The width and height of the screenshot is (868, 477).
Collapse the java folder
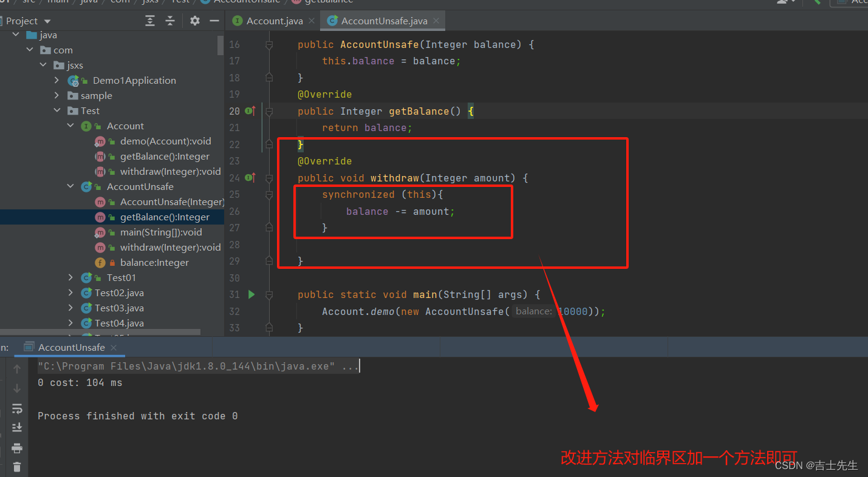click(16, 35)
